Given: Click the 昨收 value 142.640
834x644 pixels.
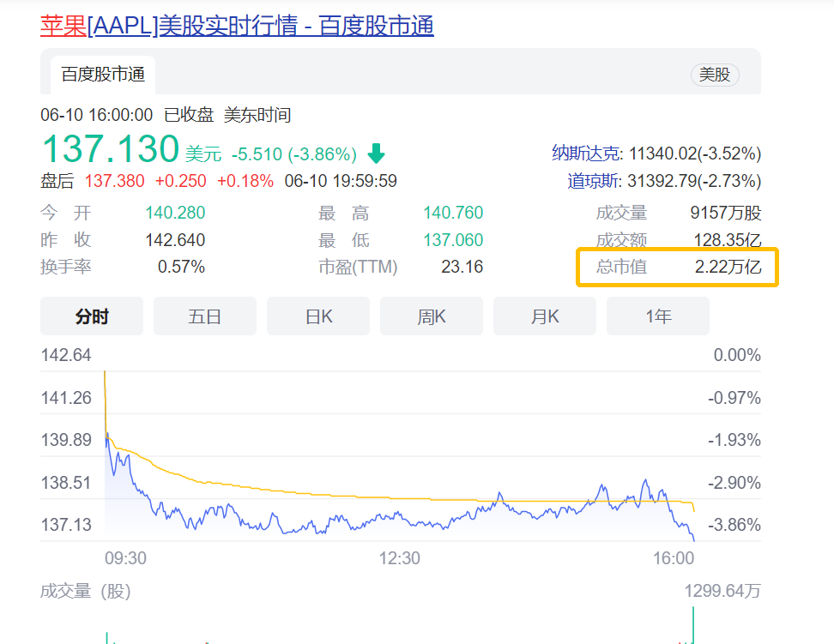Looking at the screenshot, I should coord(175,240).
